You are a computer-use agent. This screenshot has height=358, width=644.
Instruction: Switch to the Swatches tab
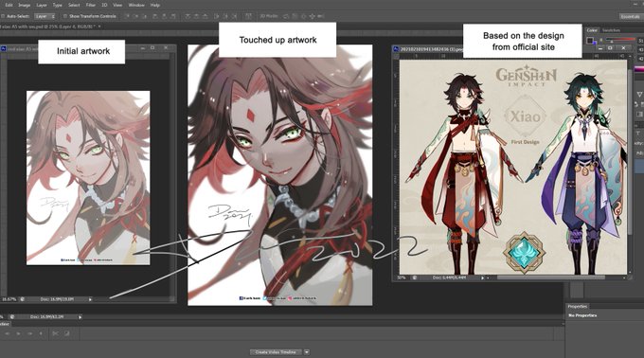pos(611,30)
